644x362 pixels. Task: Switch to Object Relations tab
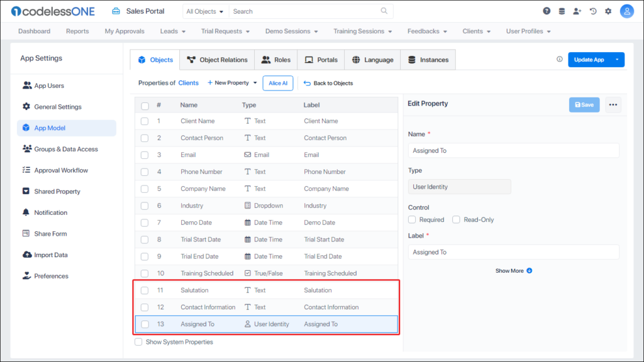217,60
